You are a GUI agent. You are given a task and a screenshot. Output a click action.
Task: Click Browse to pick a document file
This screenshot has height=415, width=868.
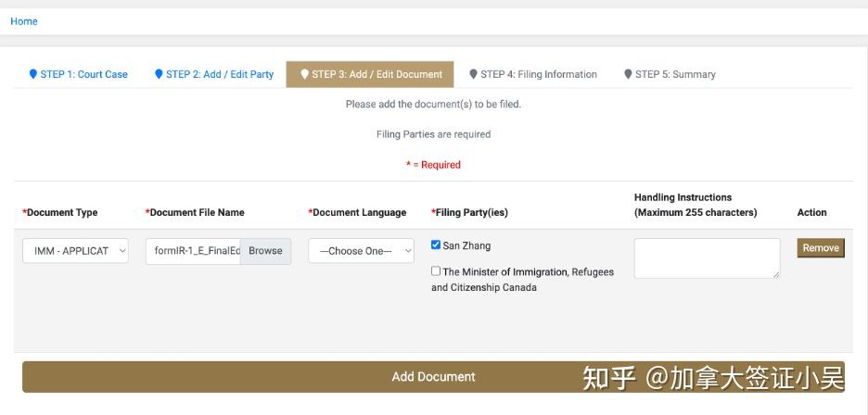click(266, 251)
